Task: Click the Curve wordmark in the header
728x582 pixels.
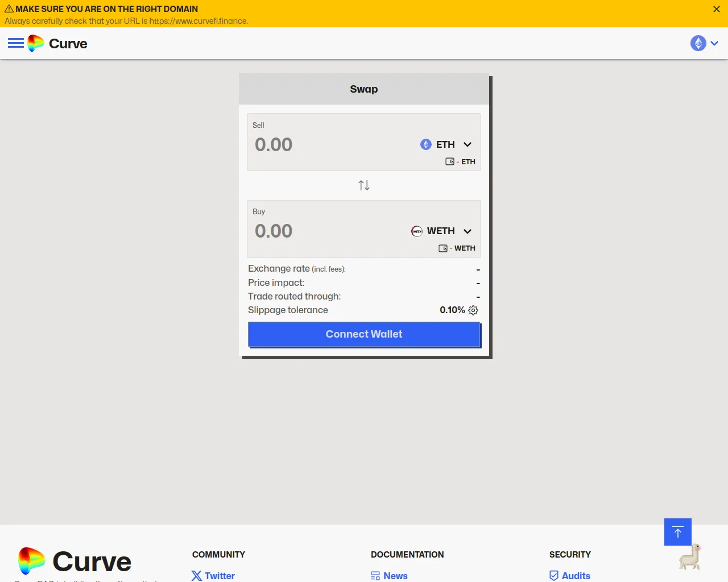Action: coord(68,44)
